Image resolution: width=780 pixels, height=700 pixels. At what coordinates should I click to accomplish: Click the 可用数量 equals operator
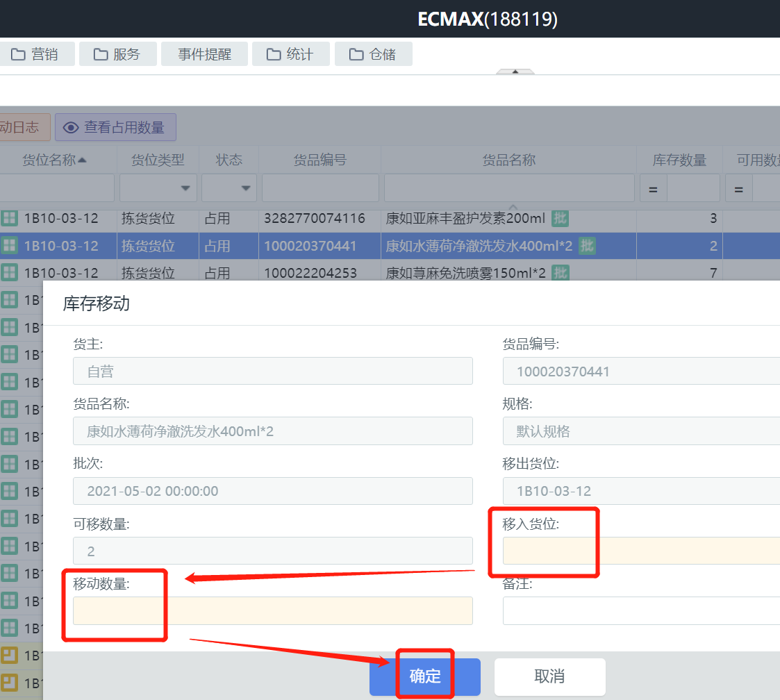tap(739, 189)
